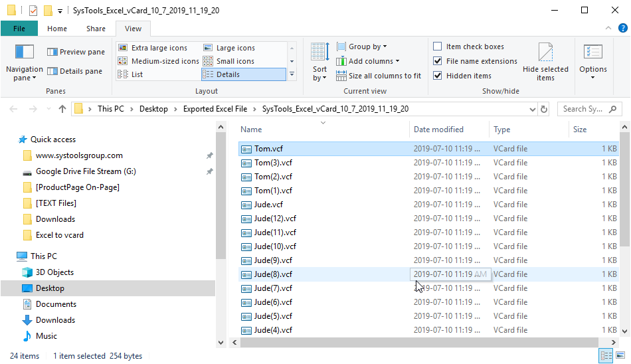Open the File tab
Image resolution: width=631 pixels, height=364 pixels.
click(19, 29)
